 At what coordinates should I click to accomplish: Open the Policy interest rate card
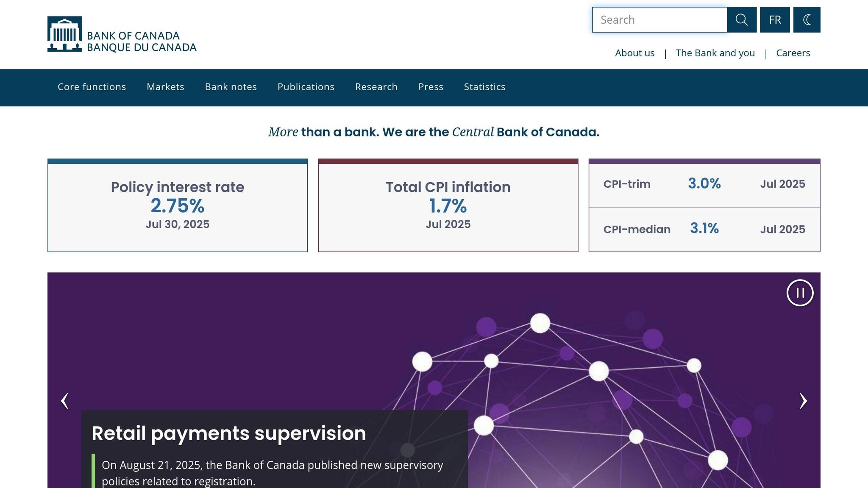(x=177, y=206)
